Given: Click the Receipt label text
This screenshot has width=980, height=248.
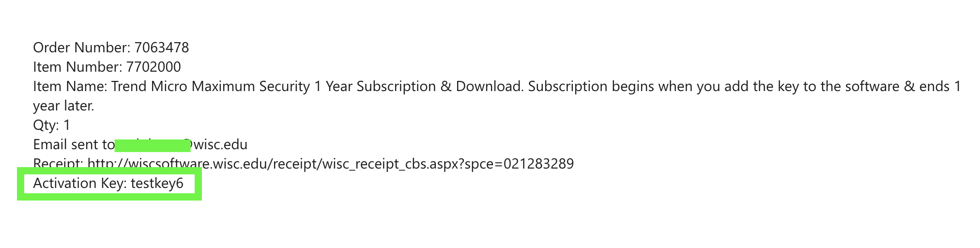Looking at the screenshot, I should pos(58,164).
